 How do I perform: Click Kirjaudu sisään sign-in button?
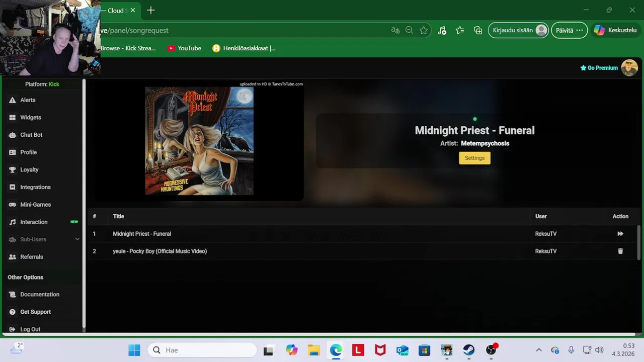518,30
